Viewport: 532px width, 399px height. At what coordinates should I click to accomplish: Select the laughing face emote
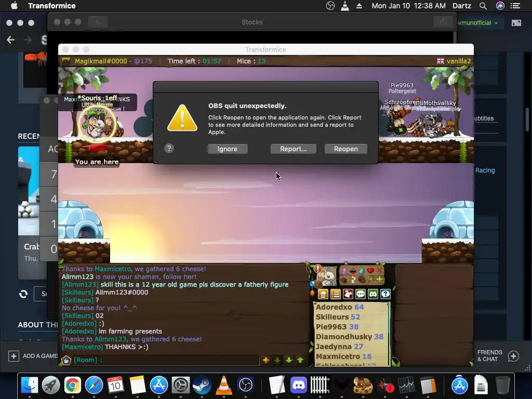coord(353,271)
